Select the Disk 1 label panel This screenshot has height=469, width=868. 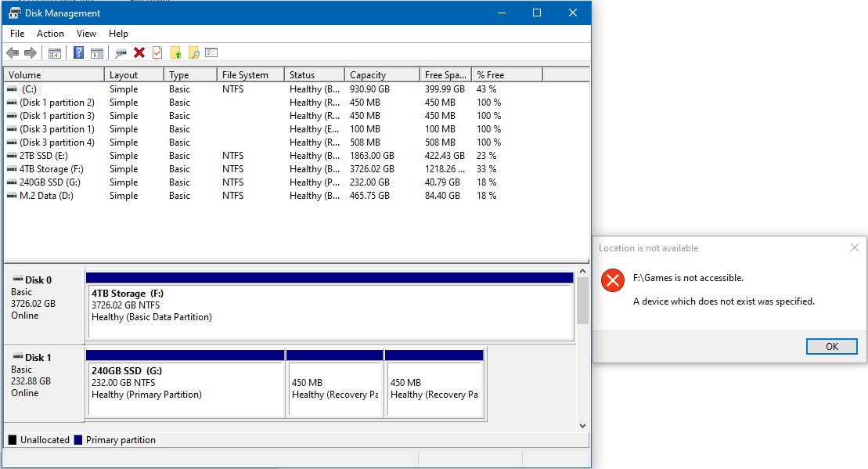click(45, 383)
